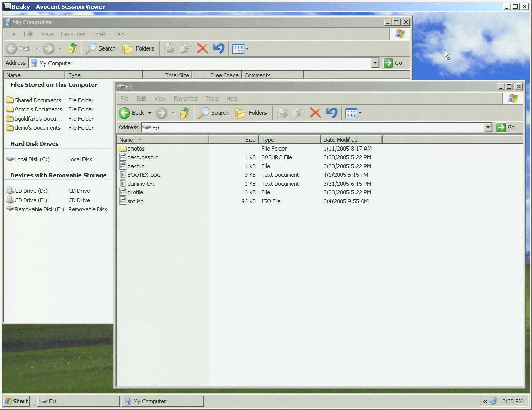This screenshot has height=410, width=532.
Task: Open Views dropdown in F:\ toolbar
Action: pos(360,113)
